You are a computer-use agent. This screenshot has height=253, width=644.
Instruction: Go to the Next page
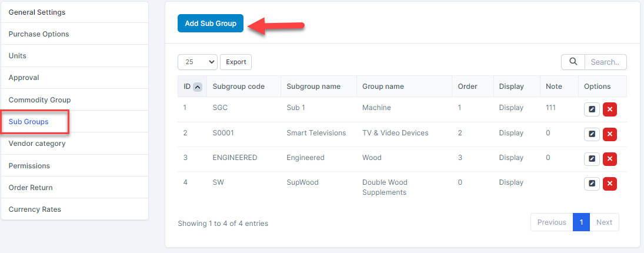click(604, 222)
